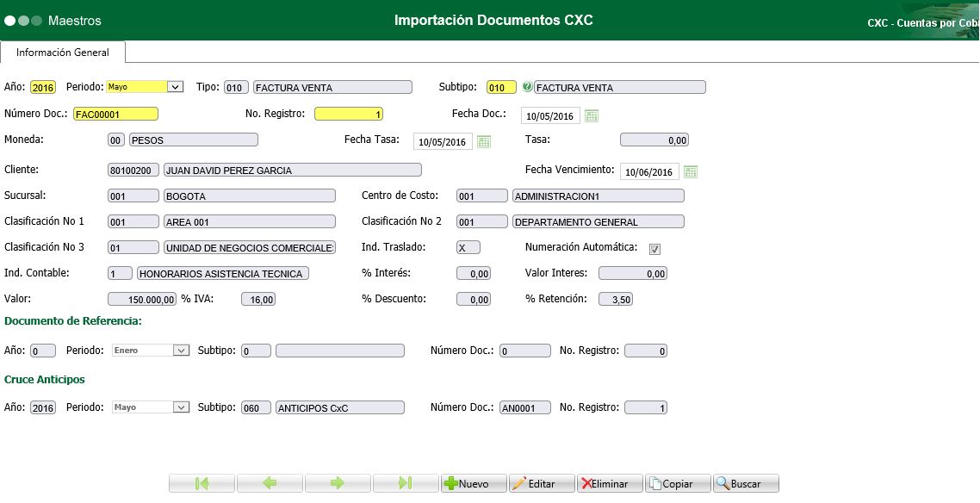Click the Tipo code 010 field
The image size is (980, 503).
pyautogui.click(x=236, y=88)
